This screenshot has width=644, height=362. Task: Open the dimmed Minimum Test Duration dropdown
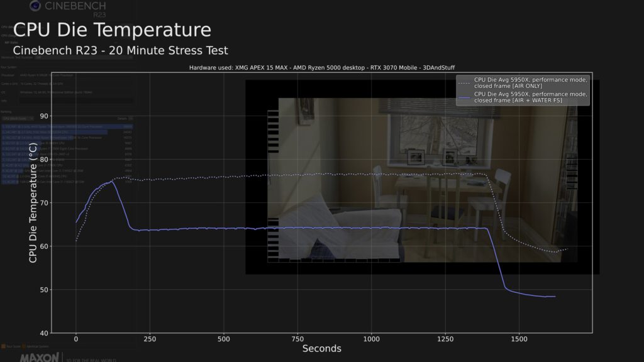point(84,57)
